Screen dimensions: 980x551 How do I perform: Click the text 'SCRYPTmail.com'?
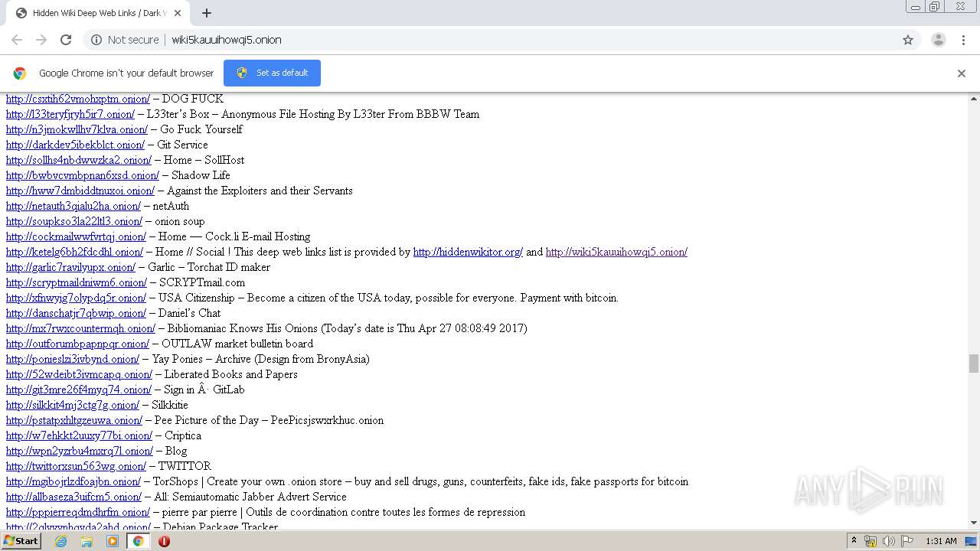coord(202,282)
